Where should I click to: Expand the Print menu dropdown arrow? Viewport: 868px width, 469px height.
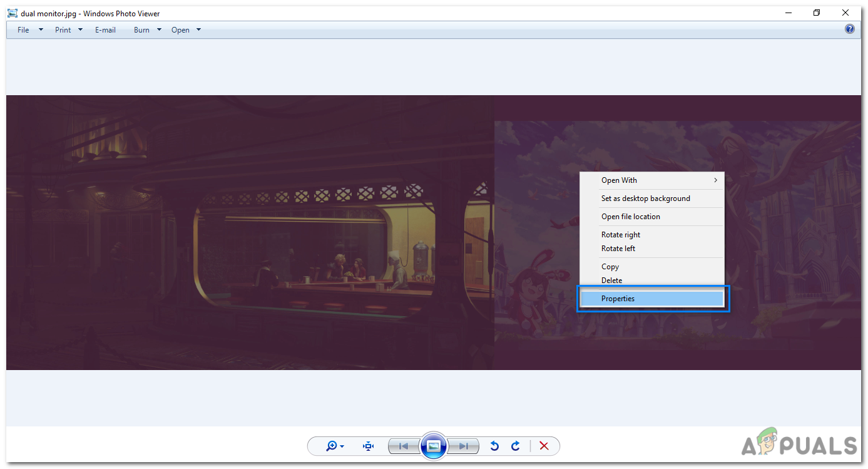click(80, 29)
